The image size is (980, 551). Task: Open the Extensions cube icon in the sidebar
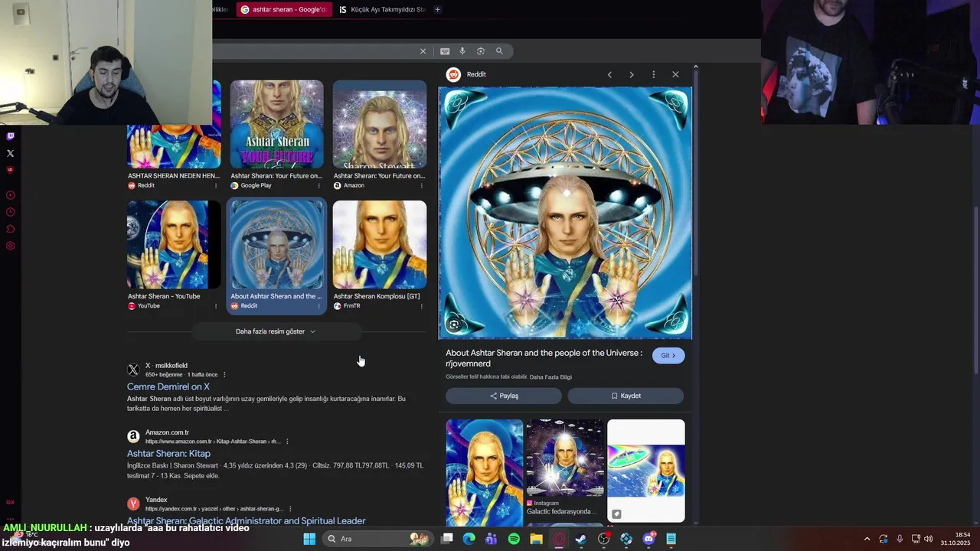[11, 229]
